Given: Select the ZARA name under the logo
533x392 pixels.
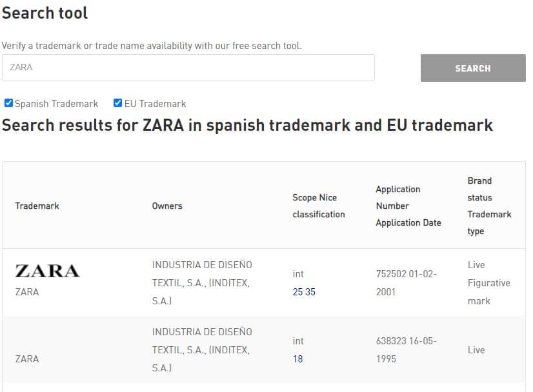Looking at the screenshot, I should [x=27, y=292].
